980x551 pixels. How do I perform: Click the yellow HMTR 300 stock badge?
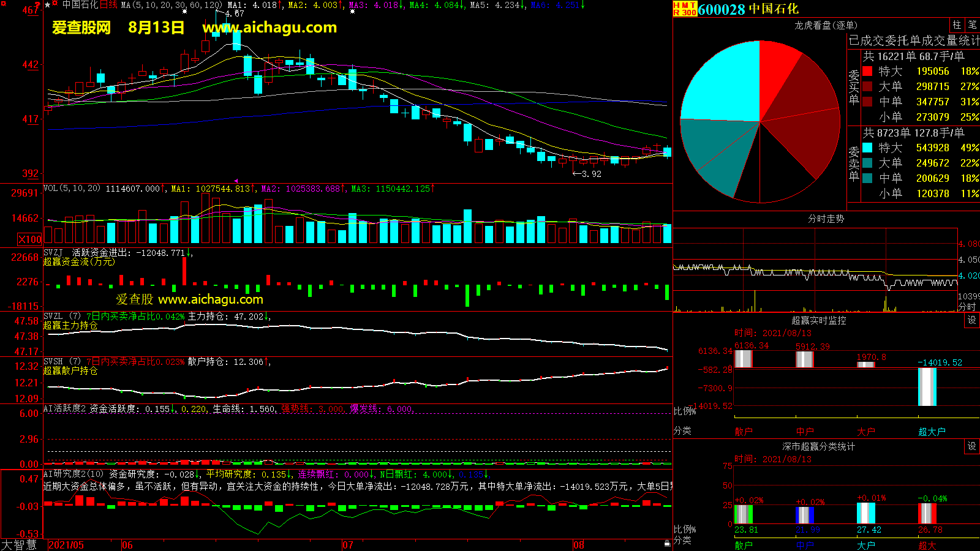pos(685,9)
